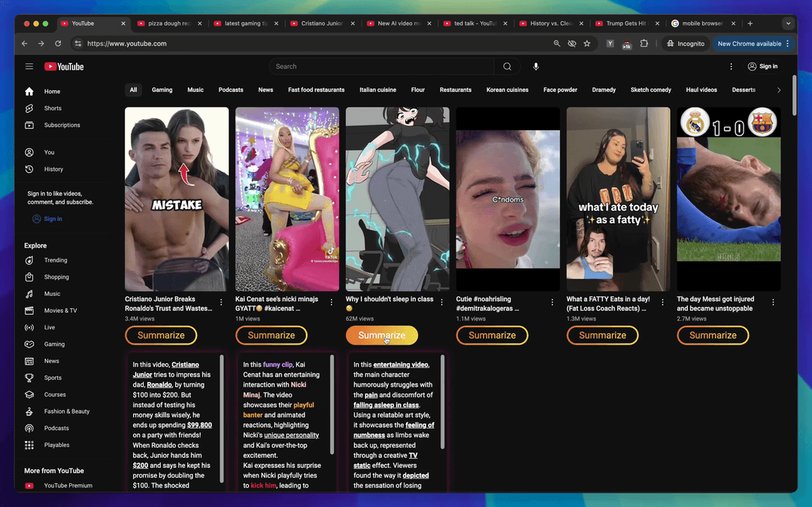Open Gaming in the sidebar
The image size is (812, 507).
54,344
